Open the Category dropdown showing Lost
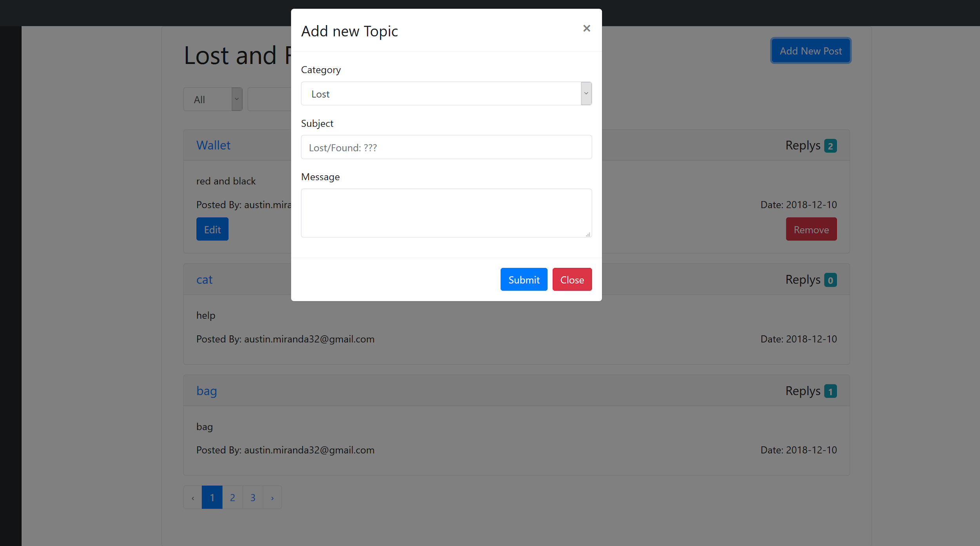This screenshot has width=980, height=546. pyautogui.click(x=446, y=94)
